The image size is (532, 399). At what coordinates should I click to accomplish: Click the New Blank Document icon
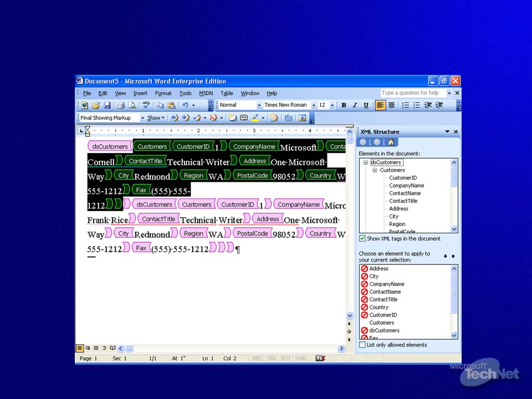(x=85, y=105)
